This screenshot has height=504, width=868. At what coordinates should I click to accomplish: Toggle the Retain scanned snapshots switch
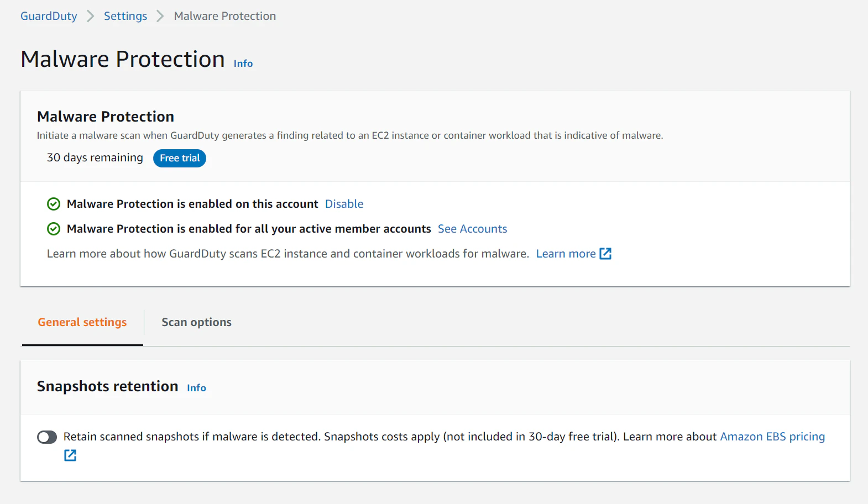pyautogui.click(x=47, y=437)
